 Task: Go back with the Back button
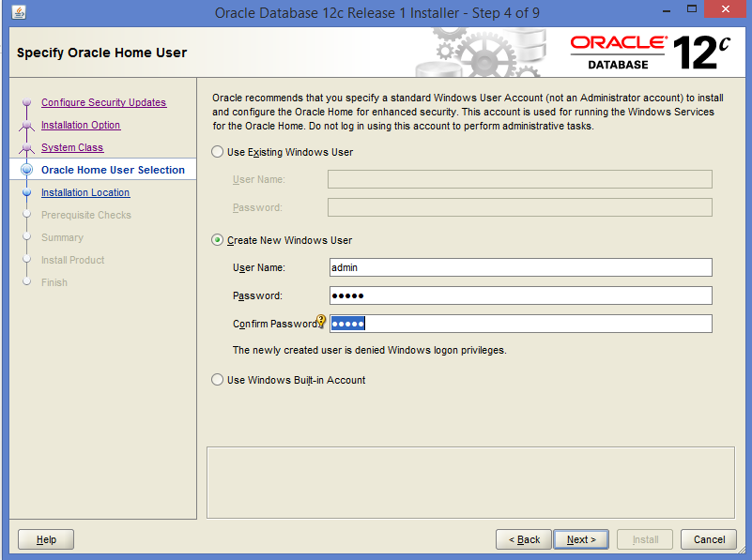(524, 539)
